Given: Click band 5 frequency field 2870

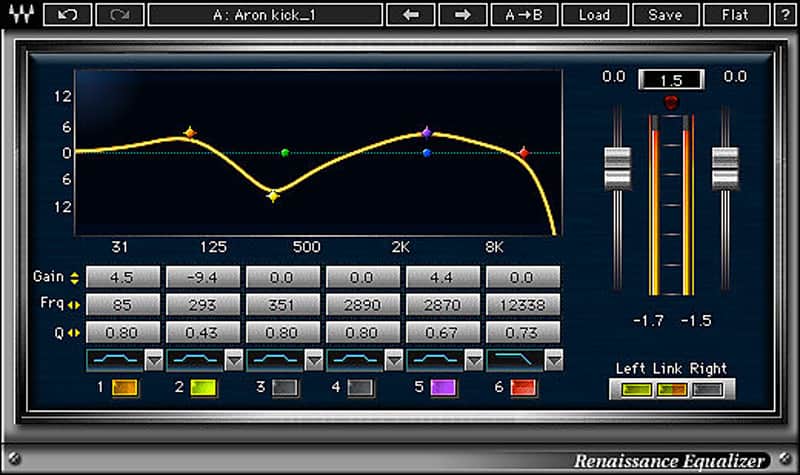Looking at the screenshot, I should pos(442,305).
